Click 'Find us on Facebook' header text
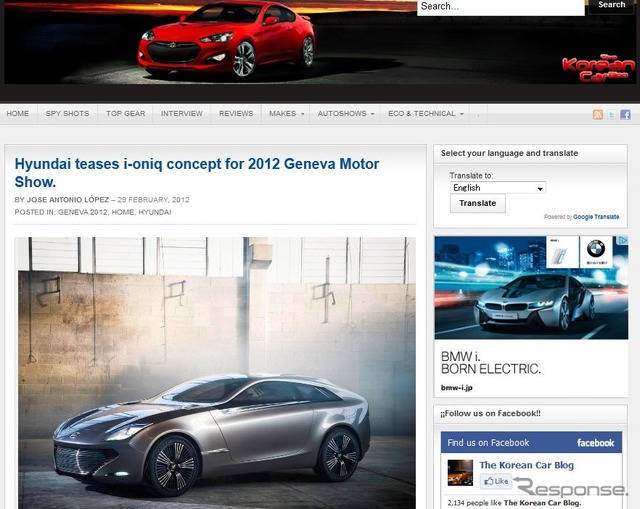The height and width of the screenshot is (509, 640). (488, 443)
